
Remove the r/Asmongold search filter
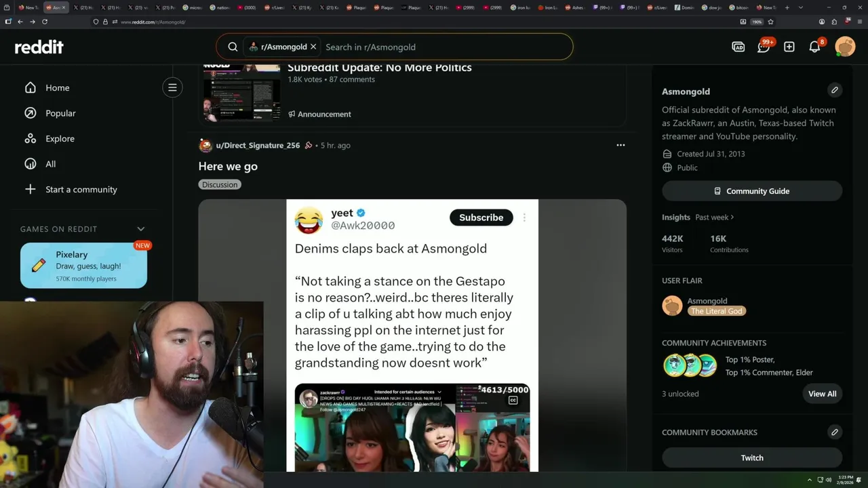tap(313, 47)
